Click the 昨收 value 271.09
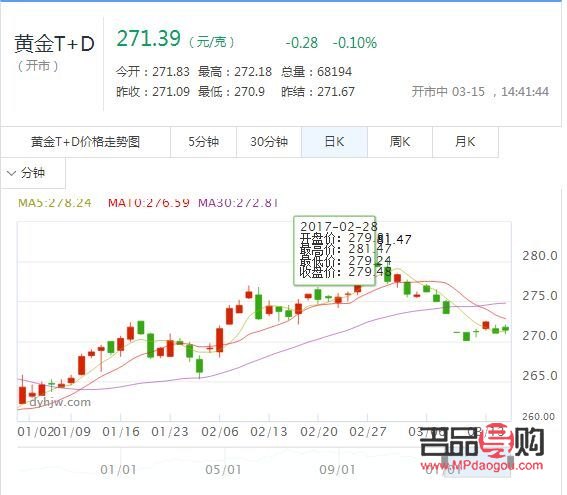 171,91
